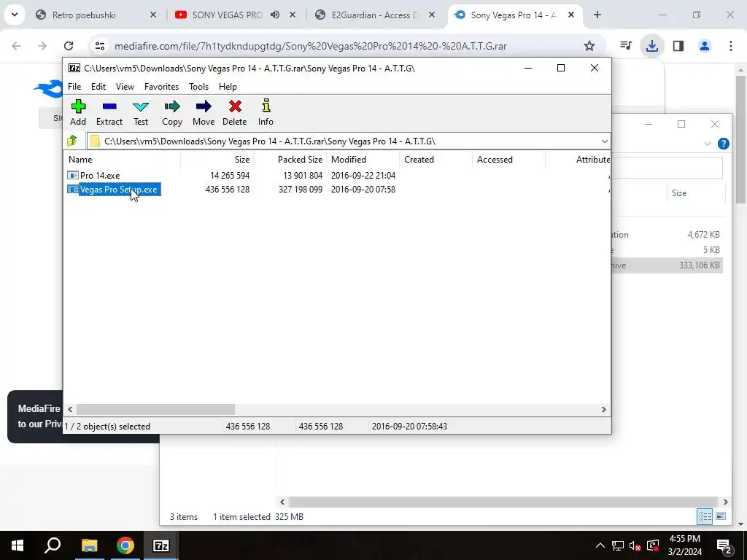The width and height of the screenshot is (747, 560).
Task: Close the E2Guardian tab
Action: click(x=432, y=15)
